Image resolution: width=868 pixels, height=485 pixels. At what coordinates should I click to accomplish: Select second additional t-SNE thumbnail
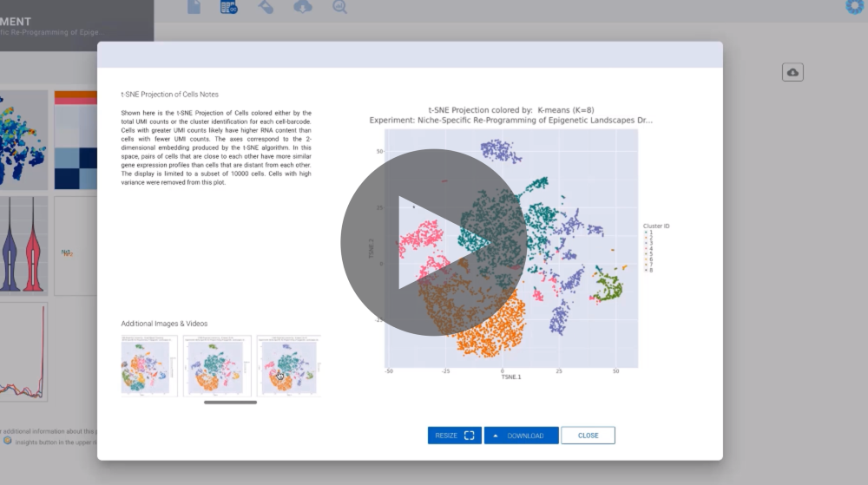[x=217, y=365]
